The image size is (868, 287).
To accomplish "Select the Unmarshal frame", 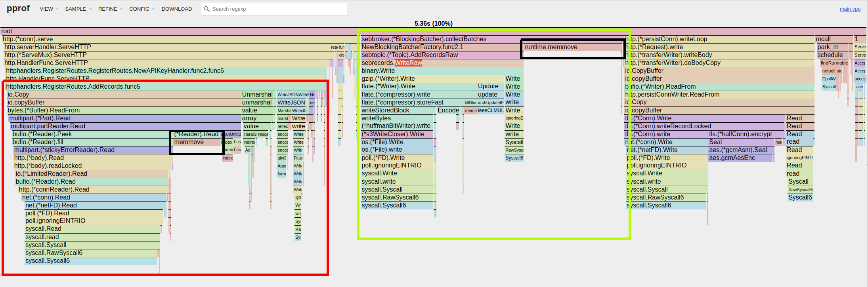I will pos(258,95).
